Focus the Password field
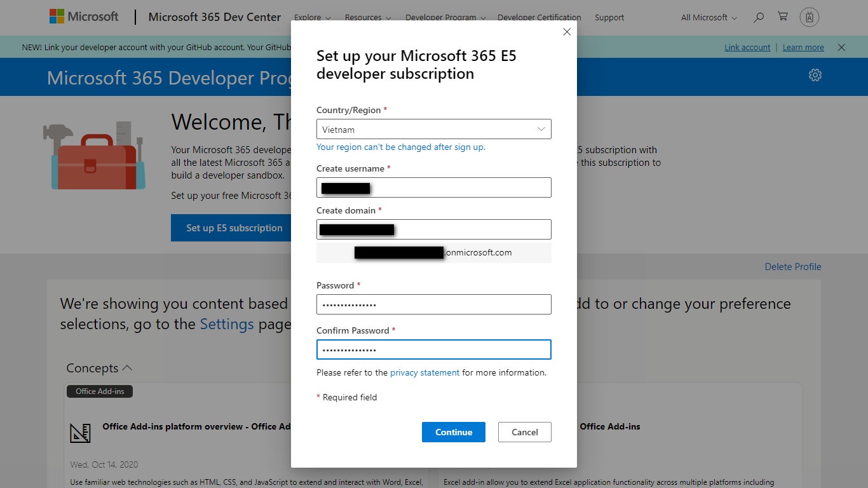The image size is (868, 488). [x=434, y=304]
